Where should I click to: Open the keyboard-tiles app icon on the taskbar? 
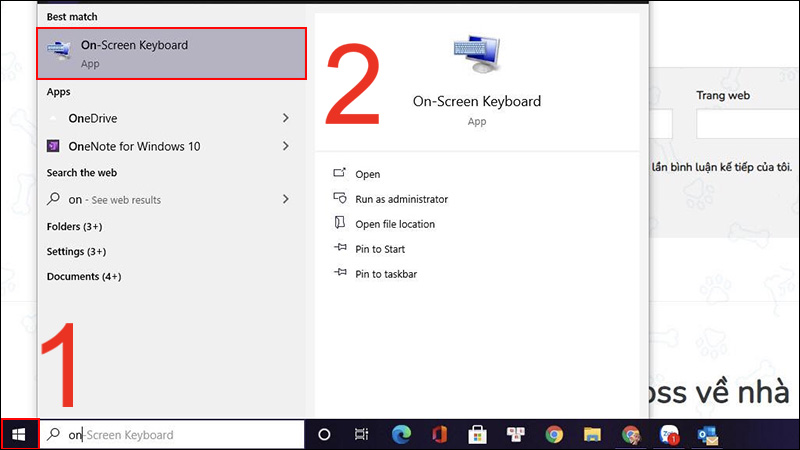(515, 434)
